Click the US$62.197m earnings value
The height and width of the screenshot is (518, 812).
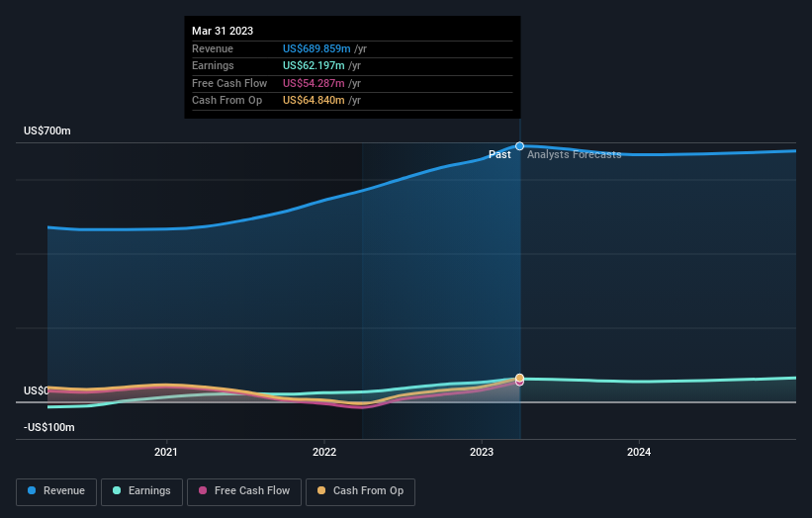[x=314, y=65]
